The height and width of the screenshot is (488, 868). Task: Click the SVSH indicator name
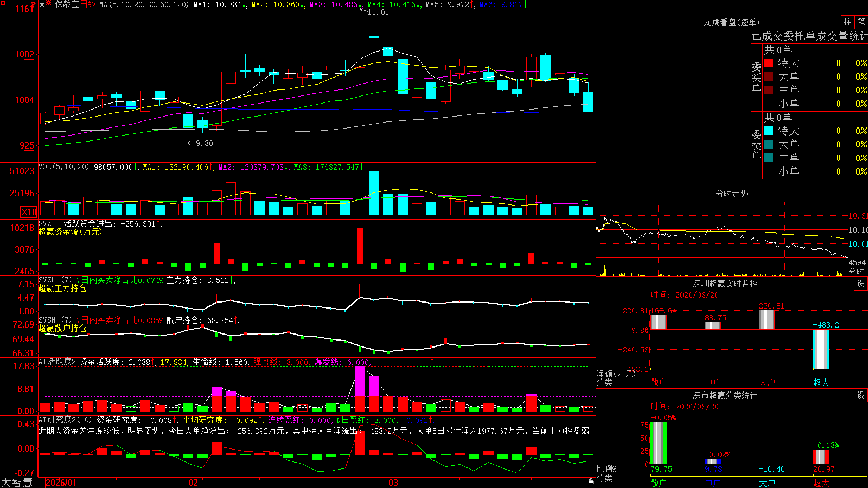coord(47,320)
